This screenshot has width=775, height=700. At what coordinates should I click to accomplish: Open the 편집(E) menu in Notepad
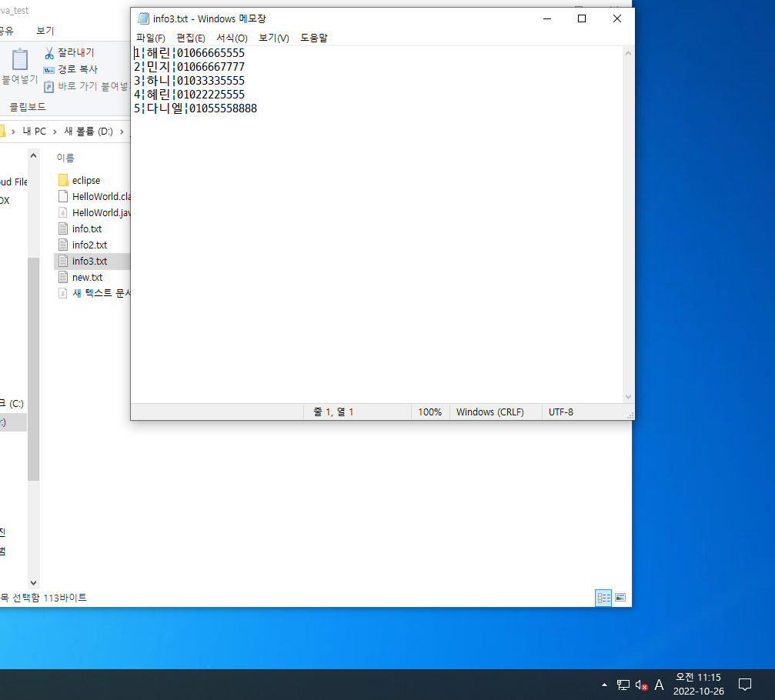pyautogui.click(x=191, y=38)
